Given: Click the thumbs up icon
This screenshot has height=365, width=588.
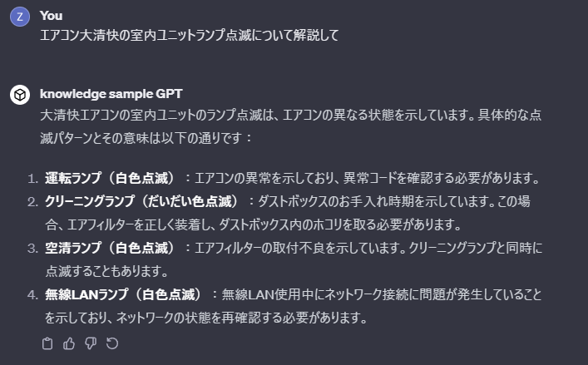Looking at the screenshot, I should pyautogui.click(x=69, y=343).
